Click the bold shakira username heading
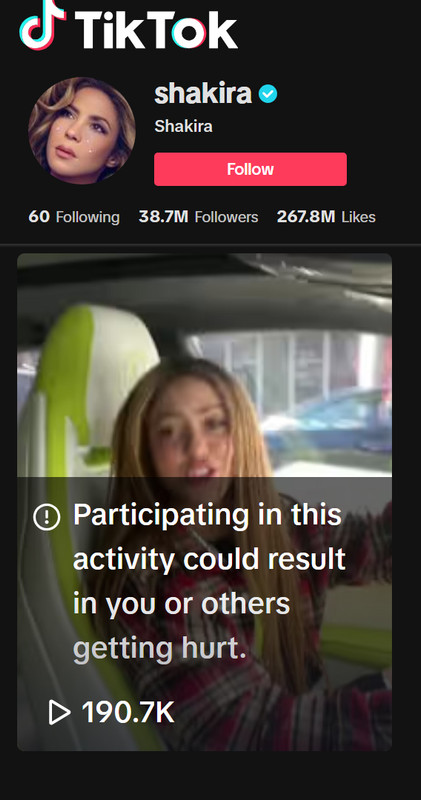Screen dimensions: 421x800 point(203,93)
